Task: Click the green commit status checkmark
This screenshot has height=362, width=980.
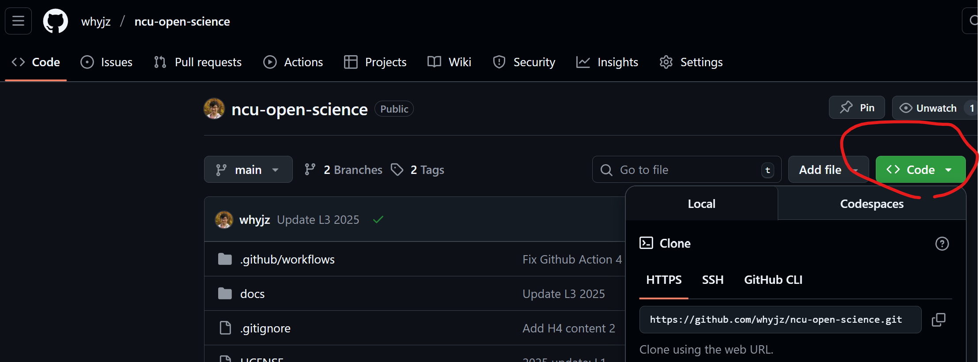Action: click(x=378, y=219)
